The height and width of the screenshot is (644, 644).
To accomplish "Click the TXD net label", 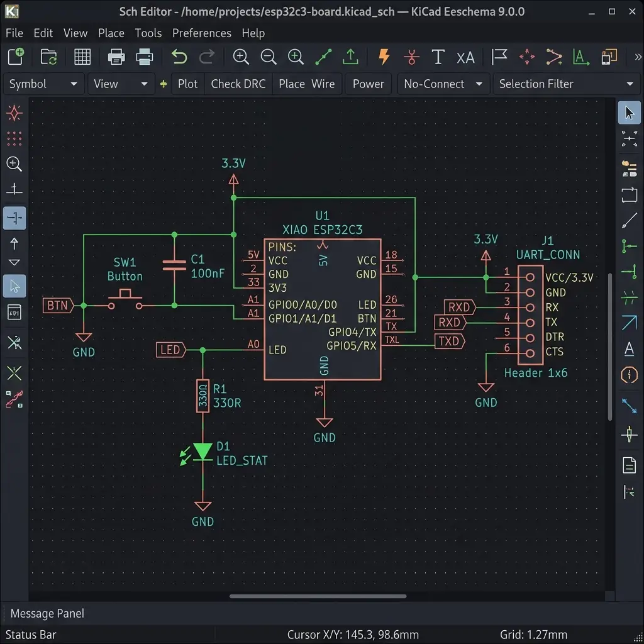I will [x=450, y=341].
